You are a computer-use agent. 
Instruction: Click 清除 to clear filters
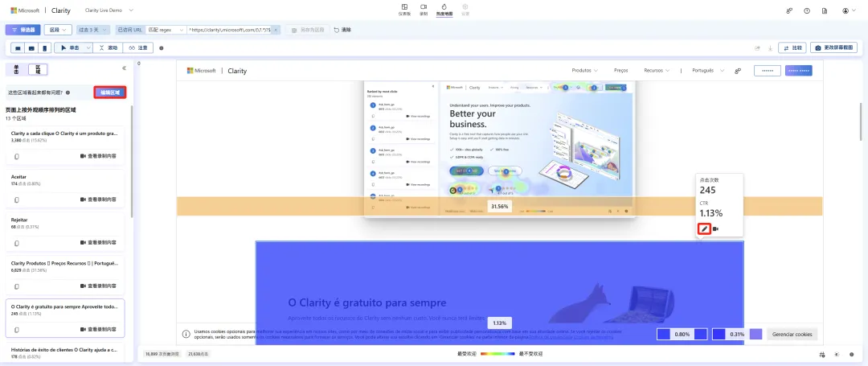tap(342, 30)
